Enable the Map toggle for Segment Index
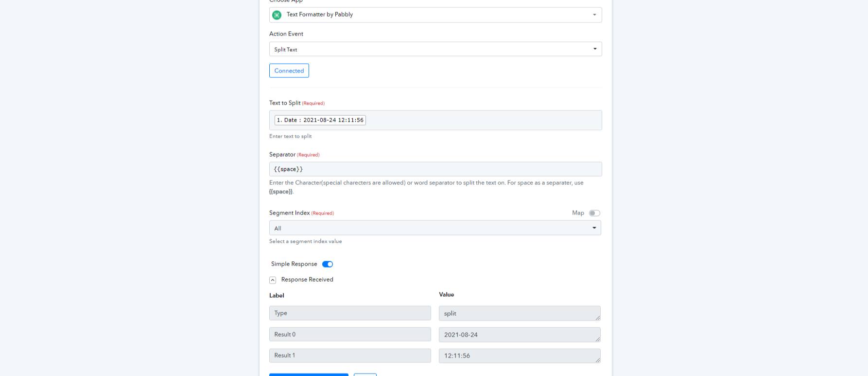The height and width of the screenshot is (376, 868). coord(594,213)
